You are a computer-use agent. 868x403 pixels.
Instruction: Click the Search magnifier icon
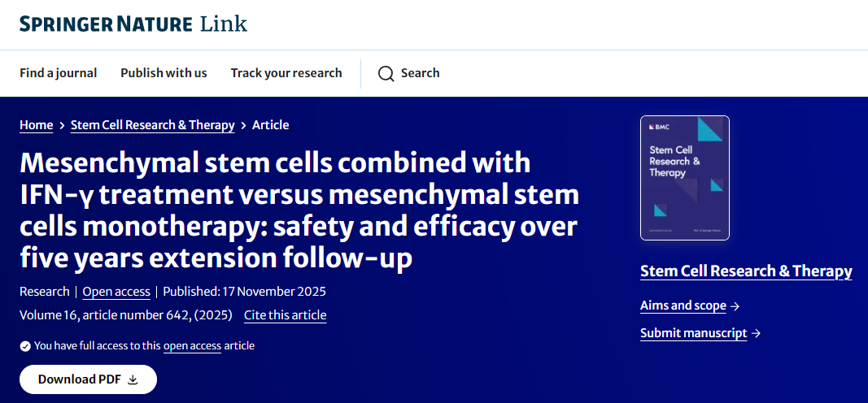[386, 74]
